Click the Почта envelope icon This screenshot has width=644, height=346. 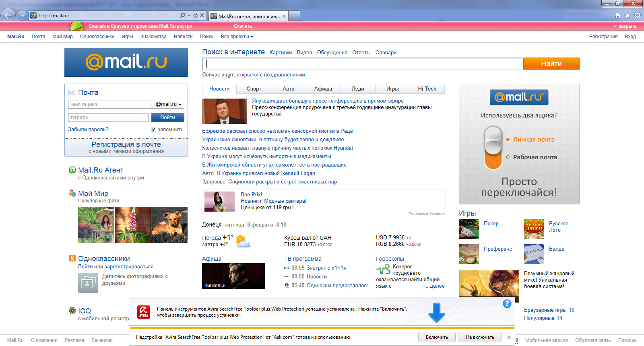72,93
